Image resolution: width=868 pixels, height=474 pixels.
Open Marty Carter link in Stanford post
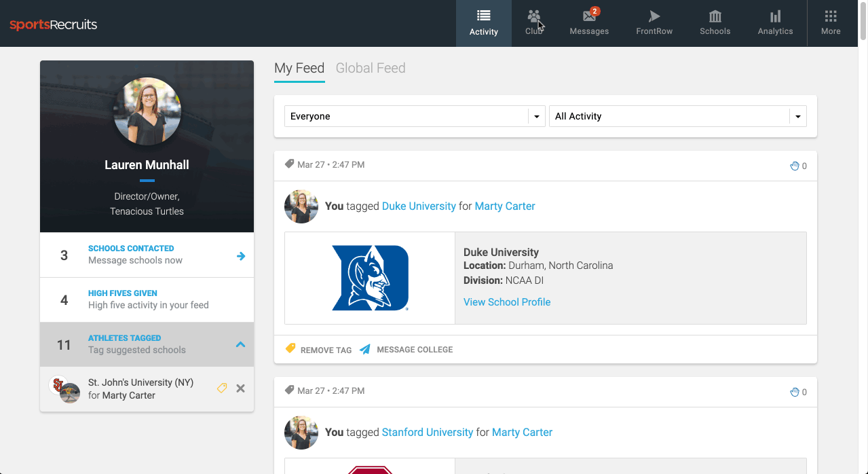(x=523, y=432)
